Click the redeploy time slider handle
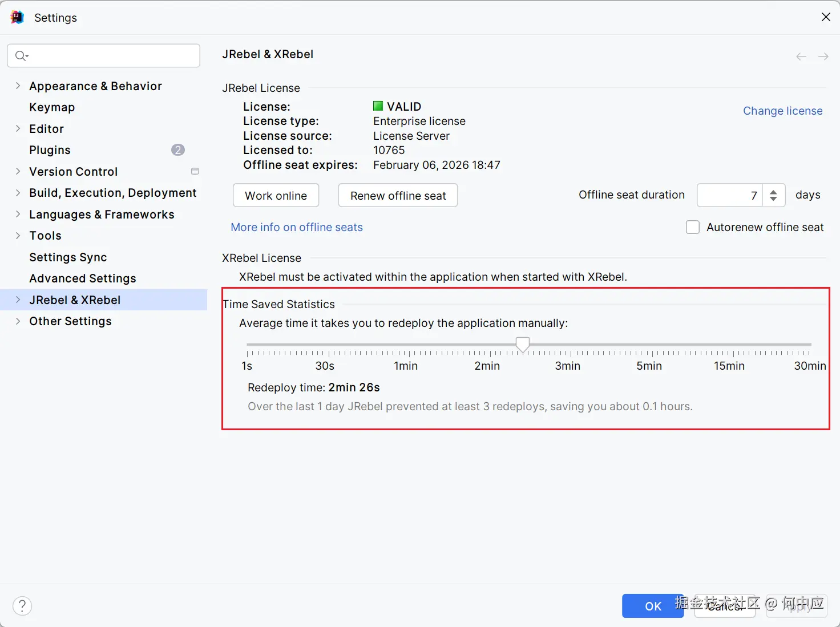 523,344
